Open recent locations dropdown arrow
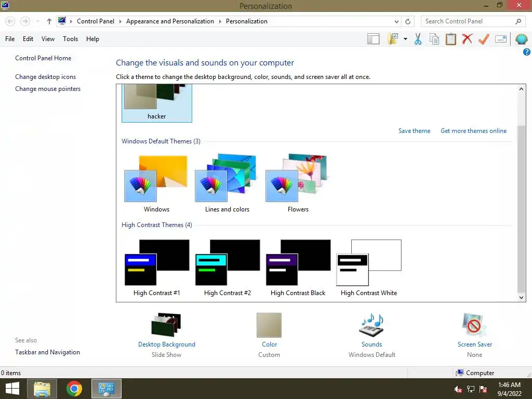The height and width of the screenshot is (399, 532). (x=37, y=21)
